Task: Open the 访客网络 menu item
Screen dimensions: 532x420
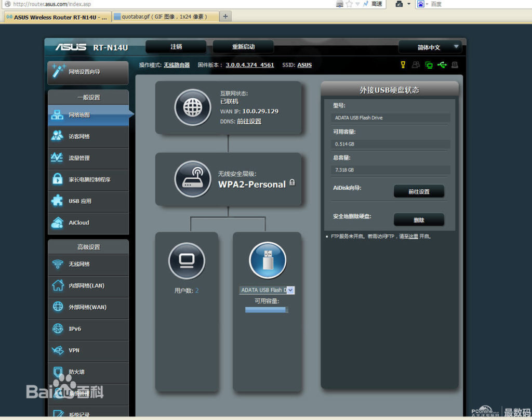Action: click(x=88, y=137)
